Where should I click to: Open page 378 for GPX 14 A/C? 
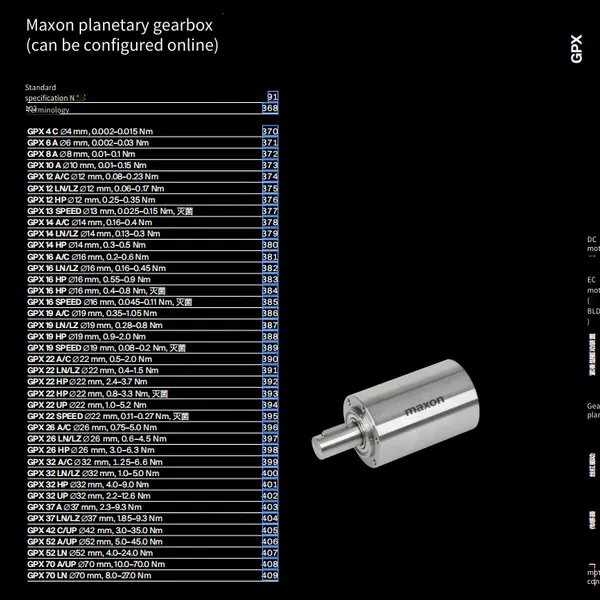[270, 222]
